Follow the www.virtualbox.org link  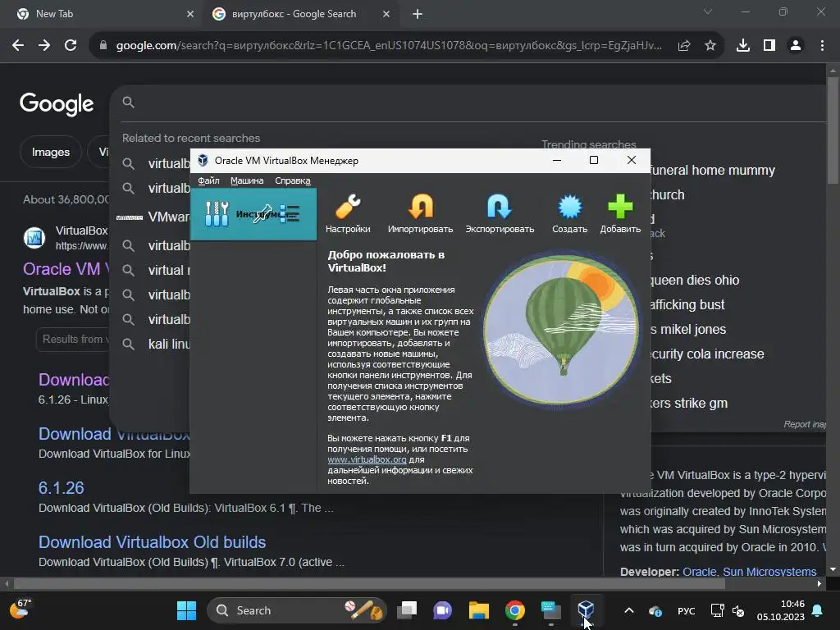[x=367, y=459]
